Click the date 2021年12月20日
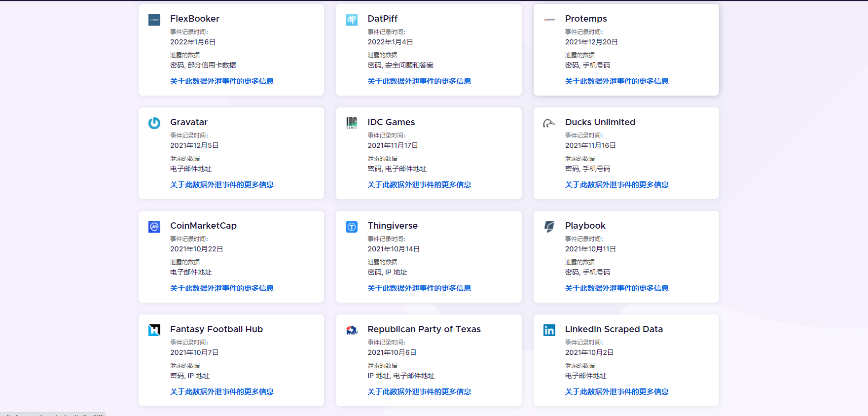Image resolution: width=868 pixels, height=416 pixels. (591, 42)
